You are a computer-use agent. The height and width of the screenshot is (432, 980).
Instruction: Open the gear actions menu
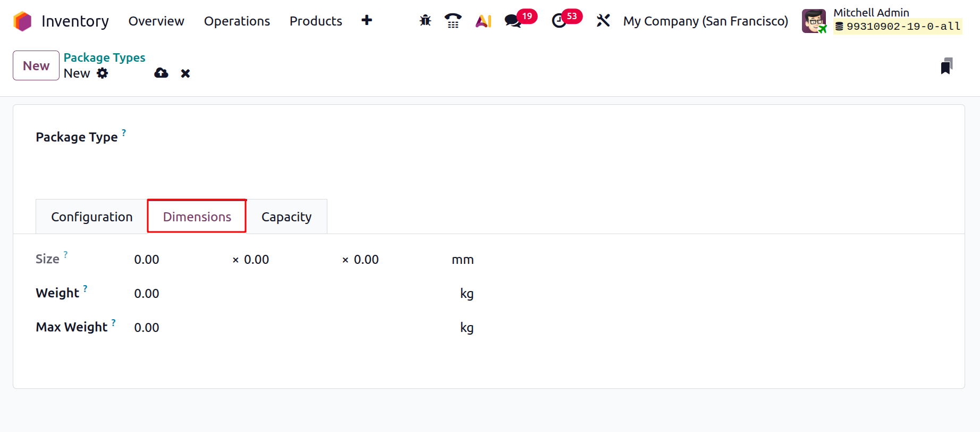(103, 73)
